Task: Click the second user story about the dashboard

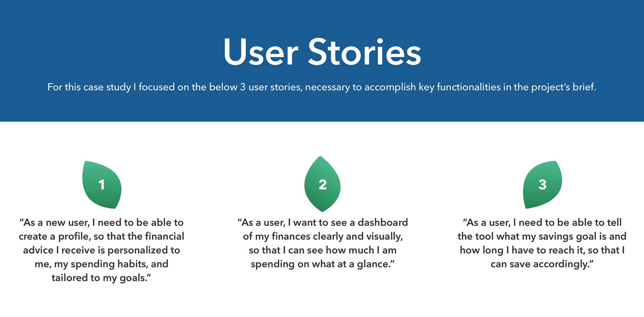Action: (x=322, y=243)
